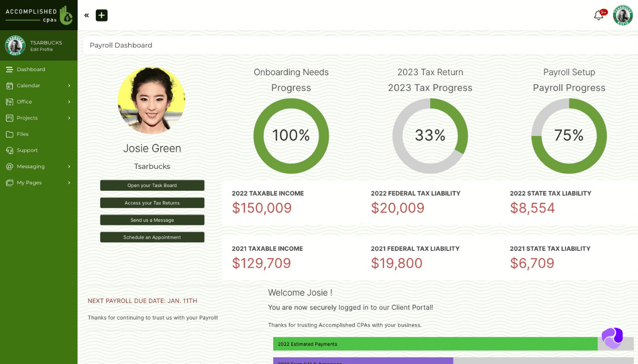Click Edit Profile under TSARBUCKS
This screenshot has width=638, height=364.
click(41, 49)
